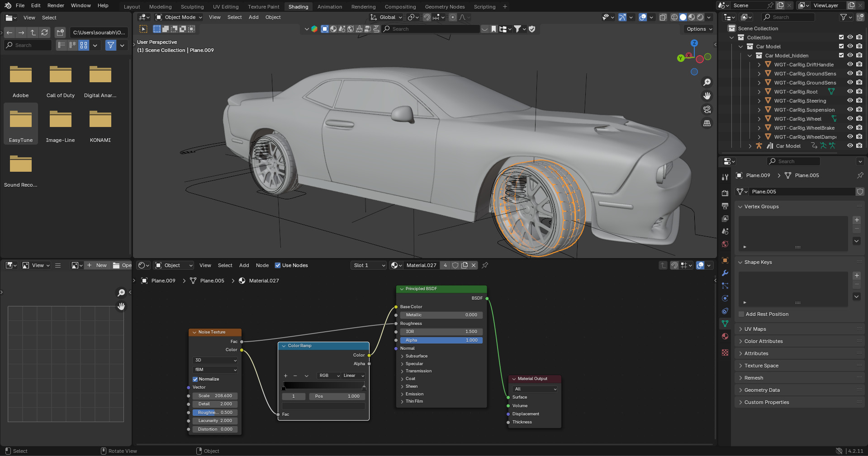Click the viewport pan hand icon

point(707,96)
